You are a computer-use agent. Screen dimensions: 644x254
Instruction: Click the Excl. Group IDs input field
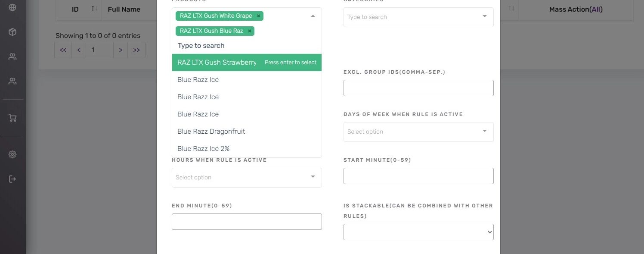[x=418, y=88]
